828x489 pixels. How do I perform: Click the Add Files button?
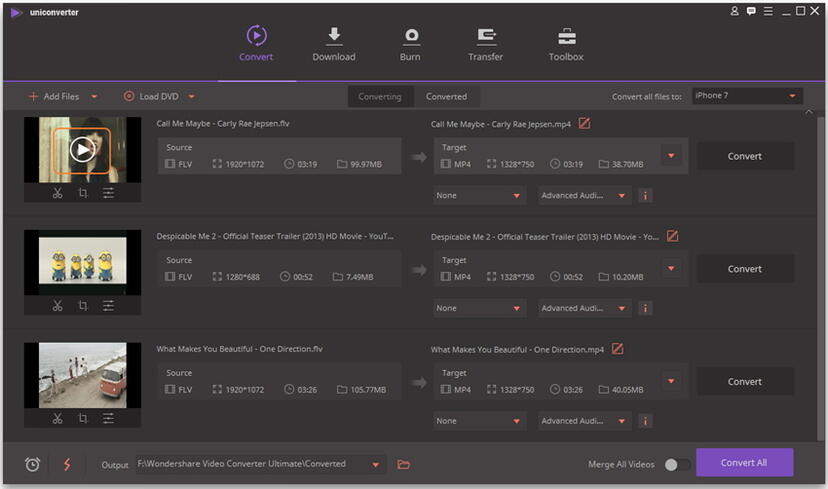coord(54,97)
